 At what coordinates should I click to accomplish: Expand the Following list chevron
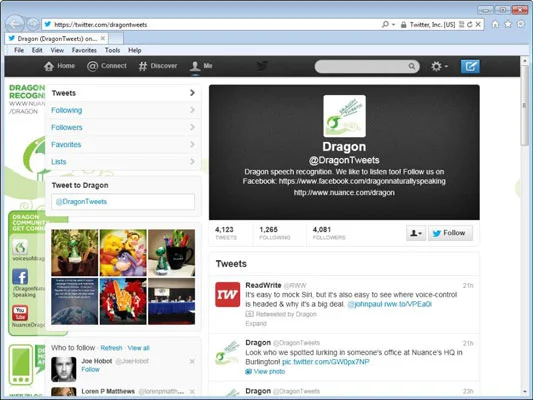tap(192, 110)
